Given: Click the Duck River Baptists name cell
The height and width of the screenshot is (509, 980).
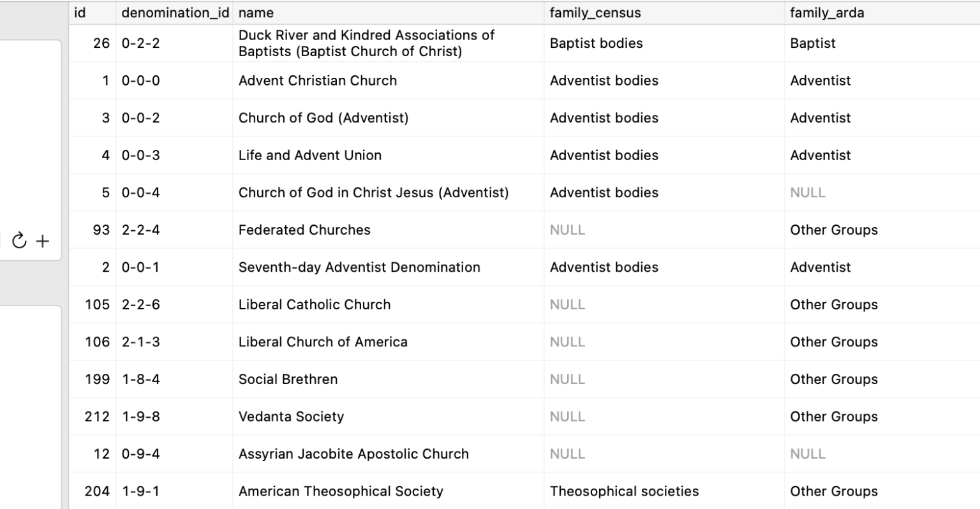Looking at the screenshot, I should 366,43.
